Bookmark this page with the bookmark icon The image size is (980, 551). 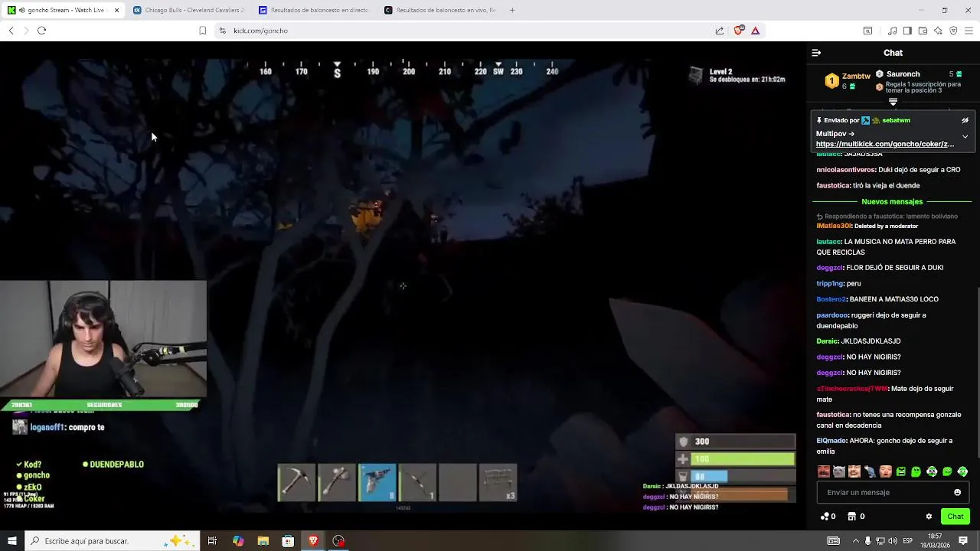[x=202, y=31]
